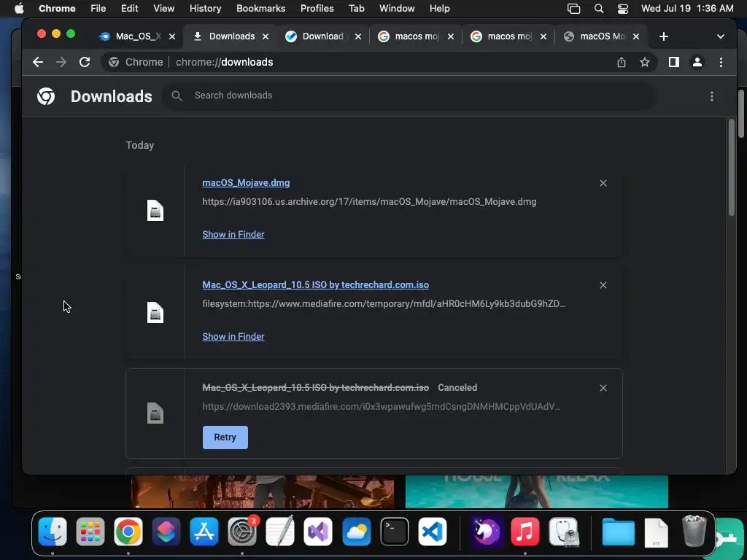Image resolution: width=747 pixels, height=560 pixels.
Task: Open Shortcuts app from the Dock
Action: pos(166,532)
